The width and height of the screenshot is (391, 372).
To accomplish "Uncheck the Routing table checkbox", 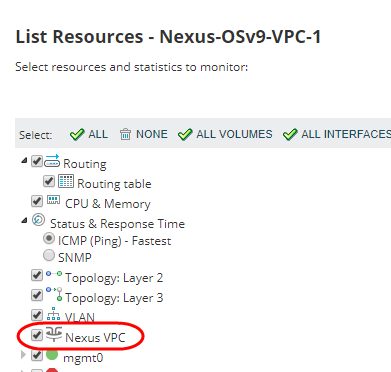I will click(49, 181).
